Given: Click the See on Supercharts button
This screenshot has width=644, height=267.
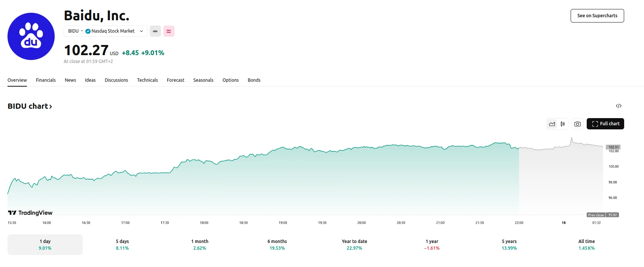Looking at the screenshot, I should tap(597, 16).
